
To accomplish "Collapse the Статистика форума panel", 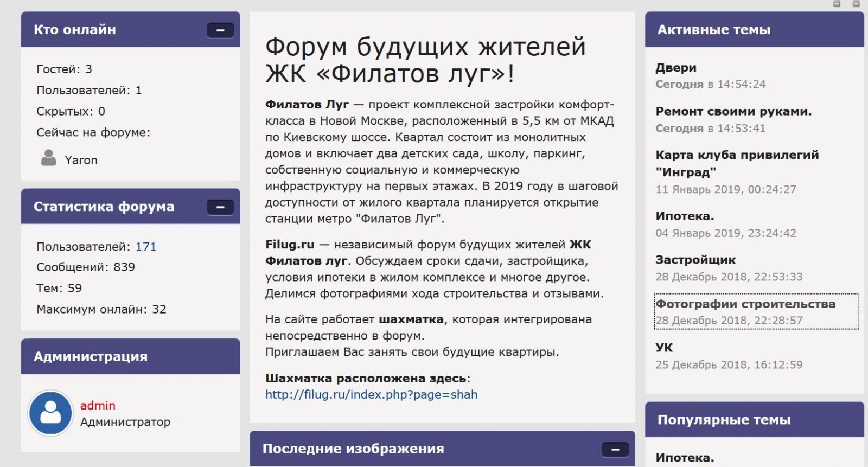I will point(220,207).
